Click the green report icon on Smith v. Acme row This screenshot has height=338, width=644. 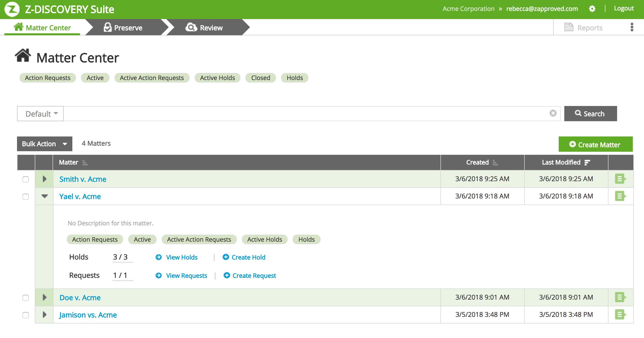point(620,179)
